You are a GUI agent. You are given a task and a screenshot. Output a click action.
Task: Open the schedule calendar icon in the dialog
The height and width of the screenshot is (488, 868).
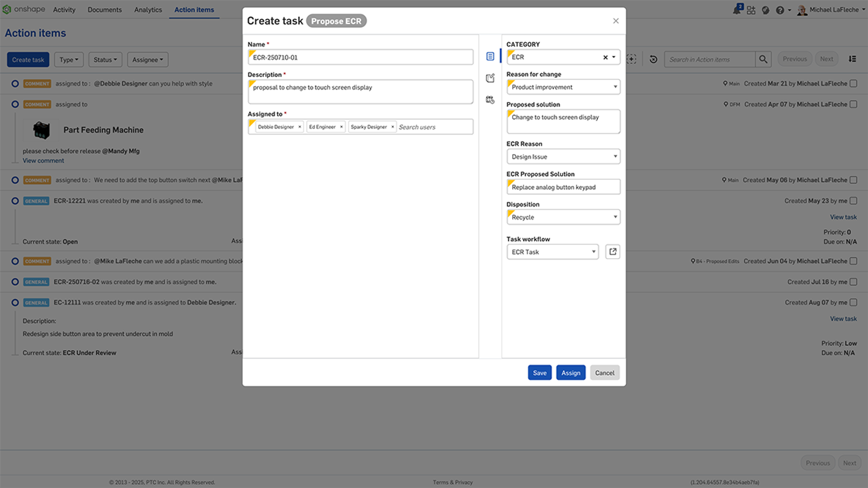click(490, 99)
